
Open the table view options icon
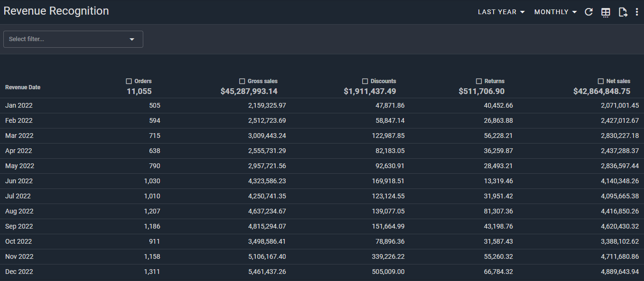pyautogui.click(x=606, y=12)
